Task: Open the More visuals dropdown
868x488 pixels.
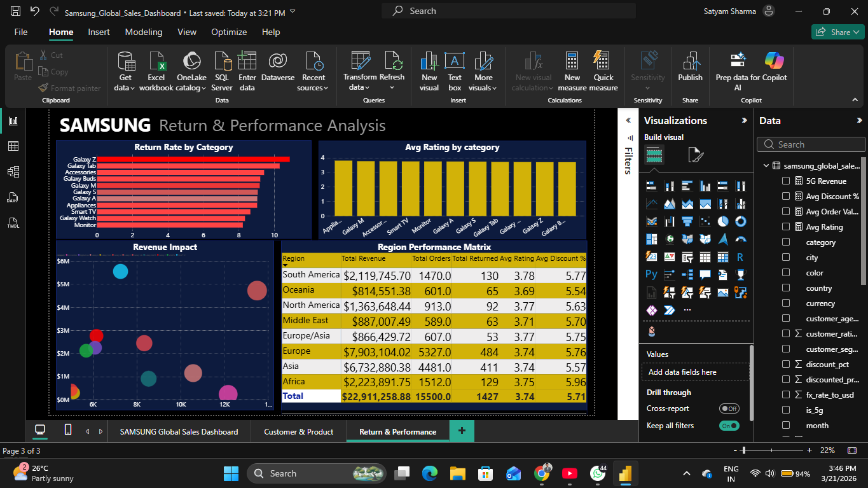Action: (x=483, y=71)
